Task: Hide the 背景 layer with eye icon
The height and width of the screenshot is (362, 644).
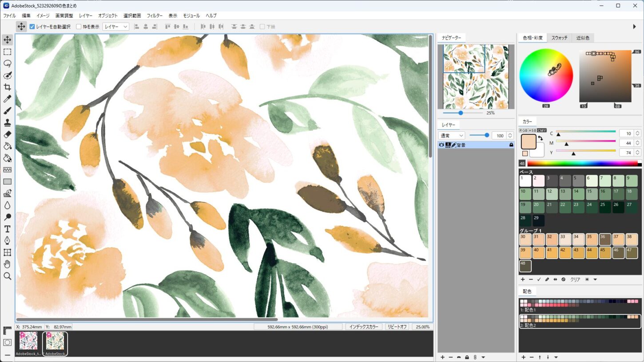Action: pyautogui.click(x=441, y=145)
